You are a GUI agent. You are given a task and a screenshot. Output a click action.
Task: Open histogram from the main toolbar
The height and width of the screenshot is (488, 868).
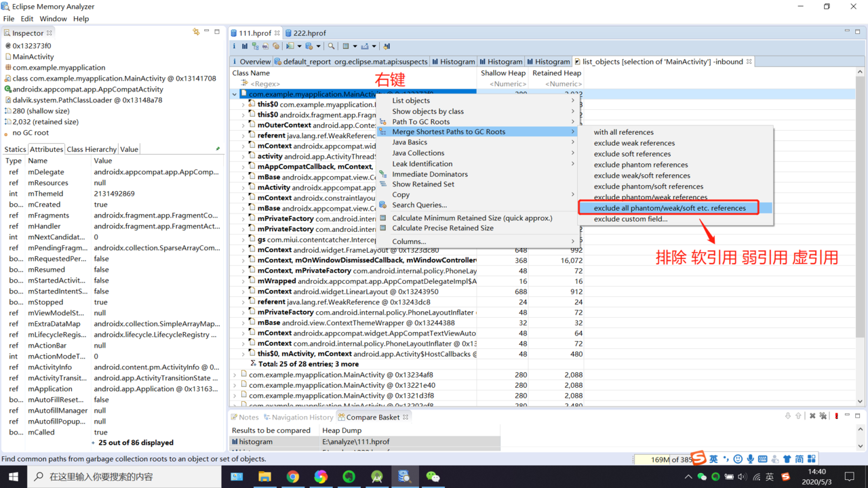[x=245, y=46]
